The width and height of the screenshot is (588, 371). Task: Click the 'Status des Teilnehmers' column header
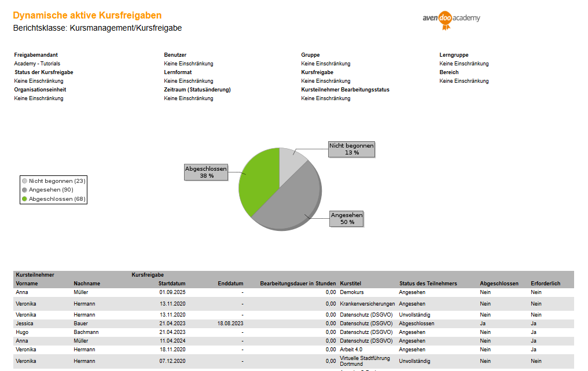tap(428, 284)
